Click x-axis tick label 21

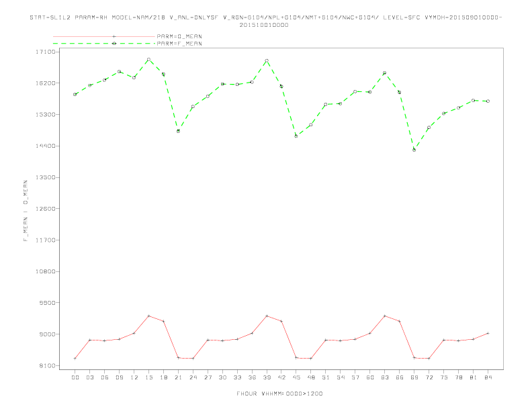click(x=178, y=377)
